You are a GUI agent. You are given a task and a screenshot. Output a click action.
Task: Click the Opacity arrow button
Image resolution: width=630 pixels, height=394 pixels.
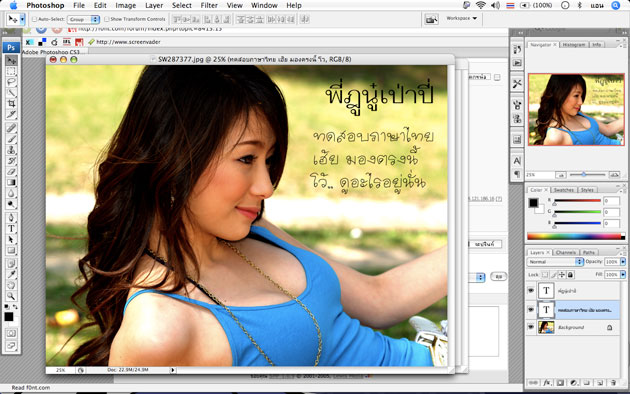[x=623, y=261]
